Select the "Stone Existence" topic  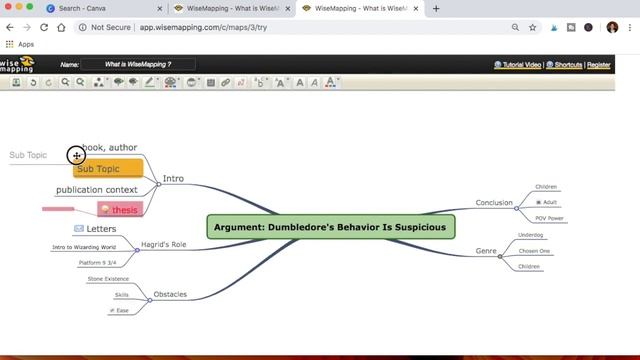click(108, 279)
